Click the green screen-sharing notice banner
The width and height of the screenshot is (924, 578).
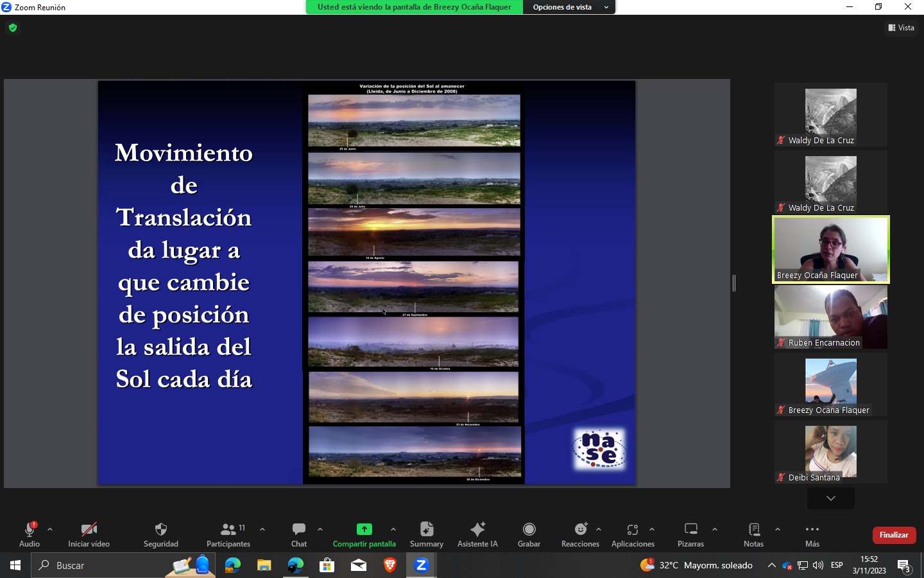(415, 7)
